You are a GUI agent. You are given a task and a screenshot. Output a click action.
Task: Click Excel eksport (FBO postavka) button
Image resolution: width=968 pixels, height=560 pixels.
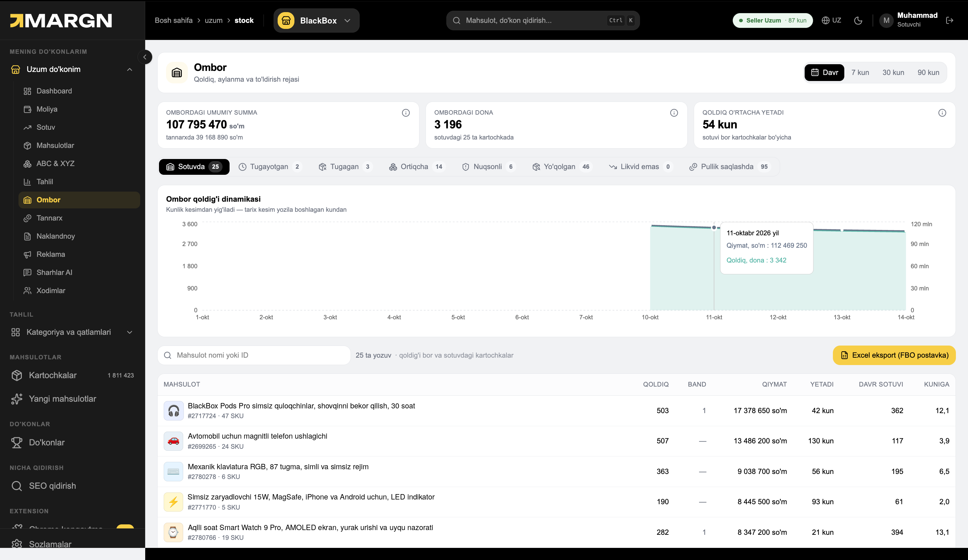[x=894, y=355]
